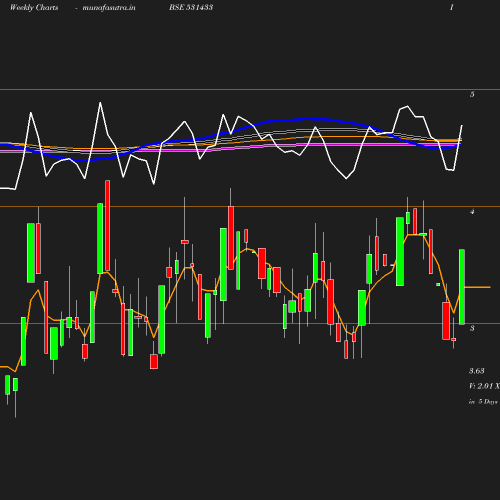Screen dimensions: 500x500
Task: Click the 'in 5 Days' text
Action: click(x=483, y=402)
